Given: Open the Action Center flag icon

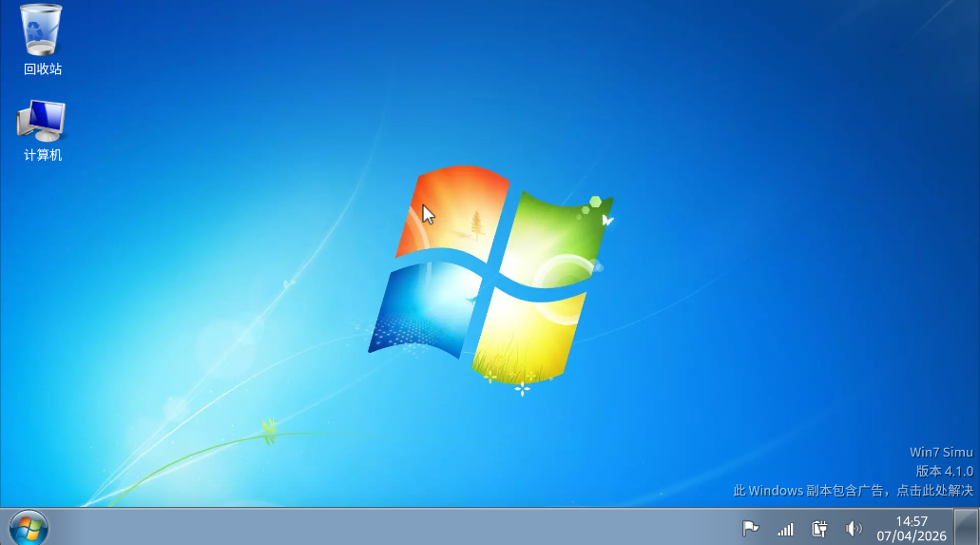Looking at the screenshot, I should coord(750,528).
